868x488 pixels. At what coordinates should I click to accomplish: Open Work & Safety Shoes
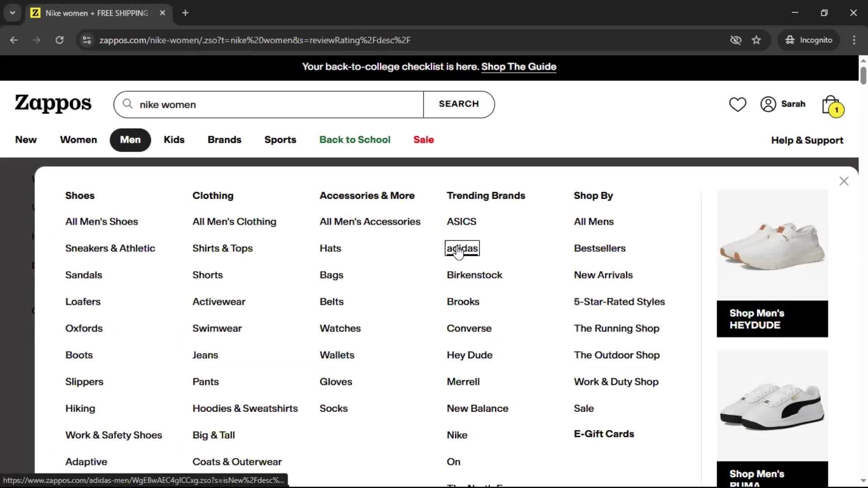click(x=113, y=435)
